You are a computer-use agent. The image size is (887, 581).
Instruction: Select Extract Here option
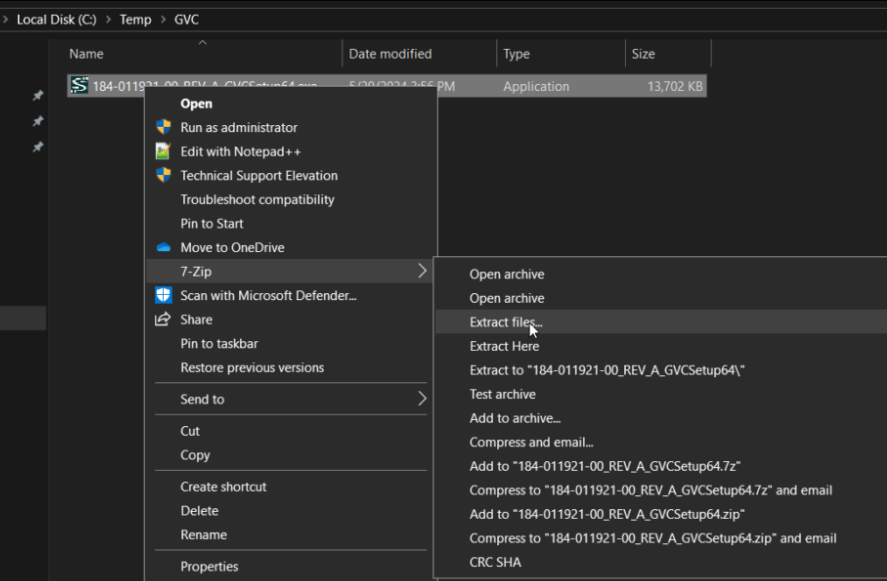click(x=504, y=346)
